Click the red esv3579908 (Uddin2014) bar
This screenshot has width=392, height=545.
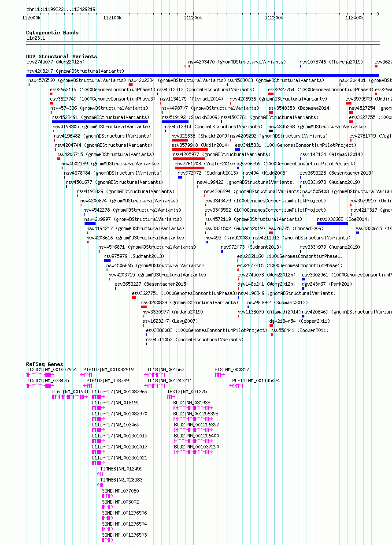[190, 149]
